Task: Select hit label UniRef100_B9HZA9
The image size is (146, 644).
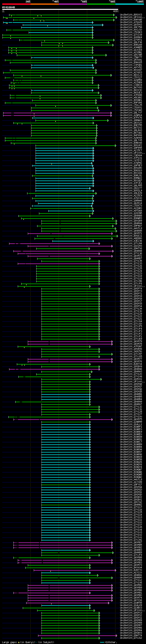Action: tap(131, 45)
